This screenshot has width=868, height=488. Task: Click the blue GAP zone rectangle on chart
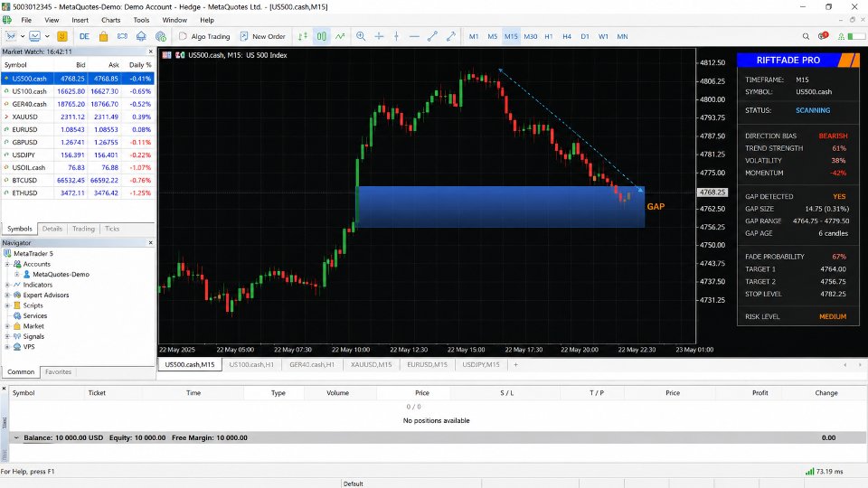coord(501,207)
